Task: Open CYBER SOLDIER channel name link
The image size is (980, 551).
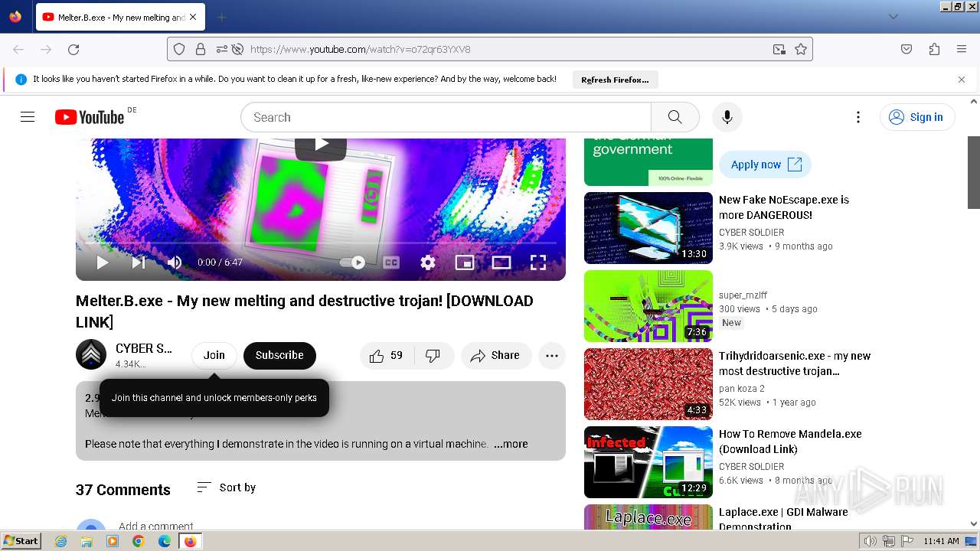Action: click(144, 348)
